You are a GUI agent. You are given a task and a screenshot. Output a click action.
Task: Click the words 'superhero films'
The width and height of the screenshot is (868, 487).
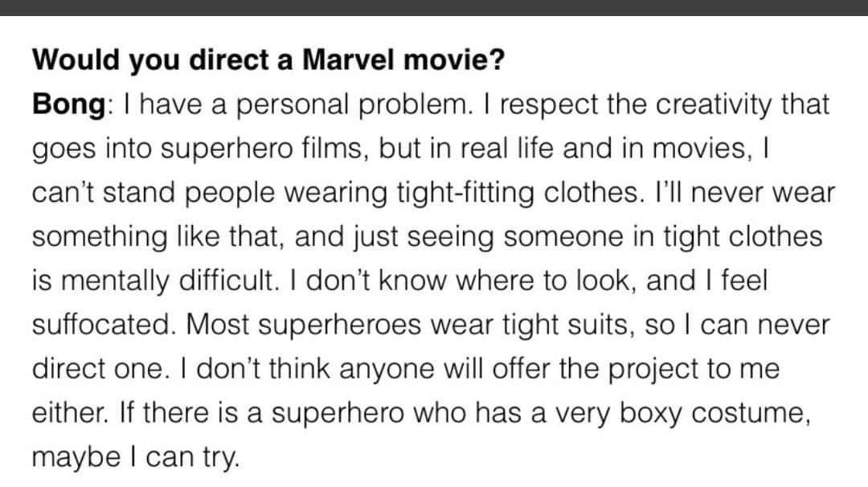tap(261, 149)
